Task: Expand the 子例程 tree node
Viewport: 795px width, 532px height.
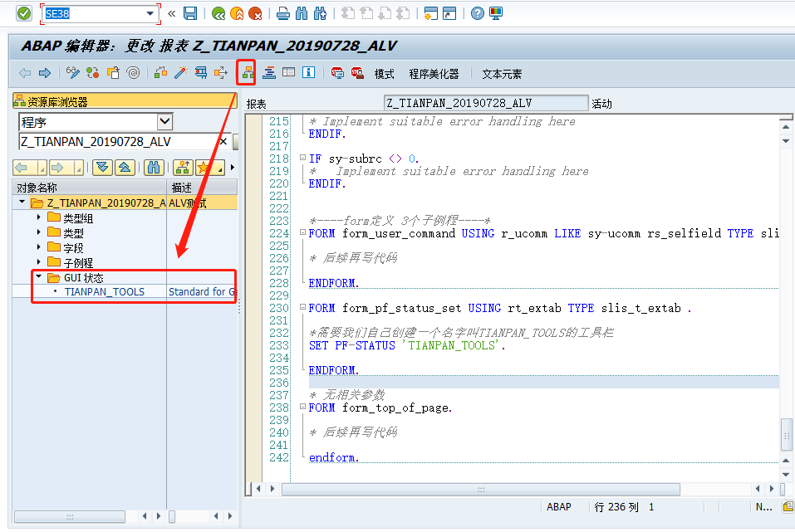Action: pyautogui.click(x=38, y=260)
